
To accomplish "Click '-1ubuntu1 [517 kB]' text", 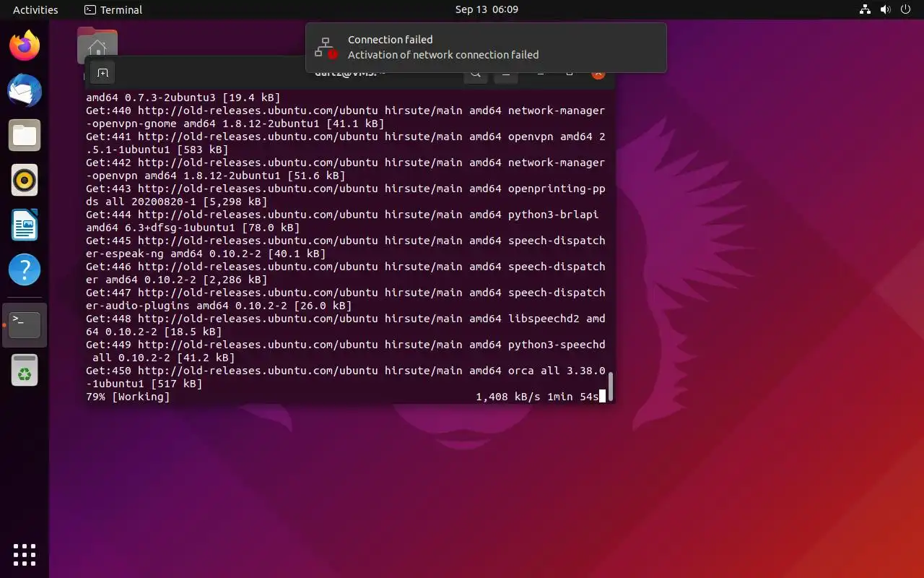I will point(144,384).
